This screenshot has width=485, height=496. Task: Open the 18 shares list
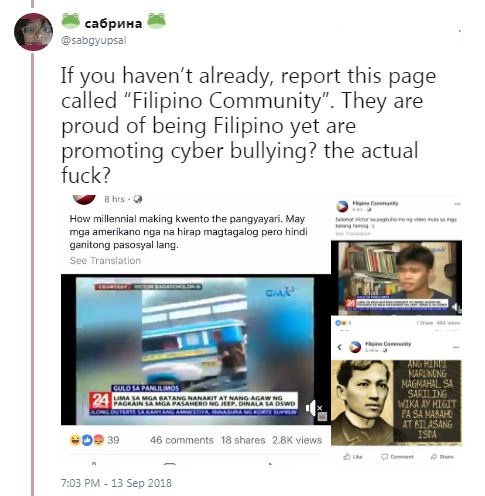point(243,440)
